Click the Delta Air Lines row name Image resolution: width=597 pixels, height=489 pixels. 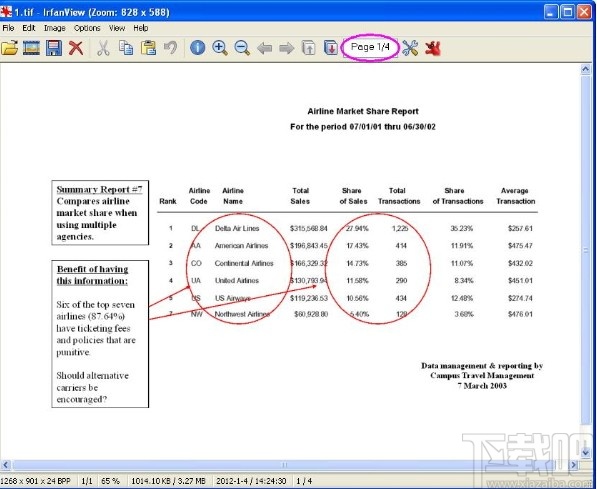pos(237,229)
